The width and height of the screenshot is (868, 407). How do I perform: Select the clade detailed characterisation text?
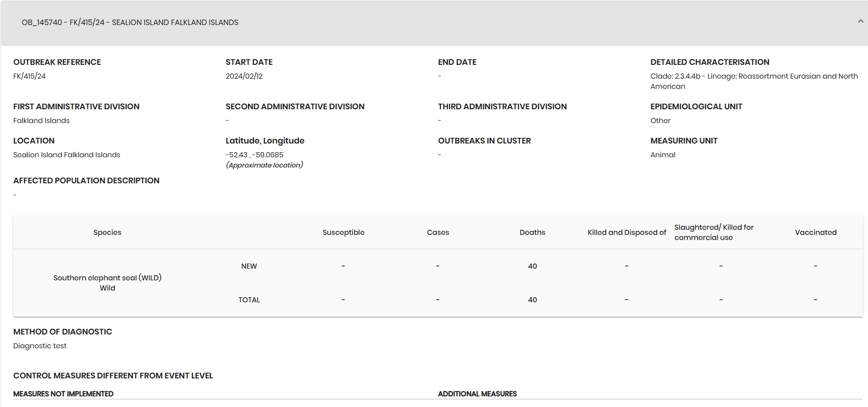click(x=754, y=81)
